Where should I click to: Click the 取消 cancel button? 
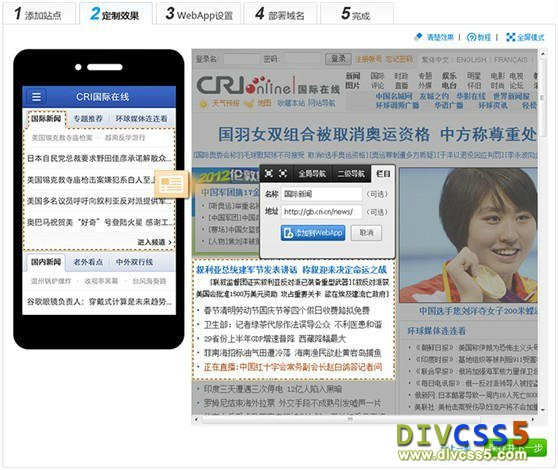366,233
